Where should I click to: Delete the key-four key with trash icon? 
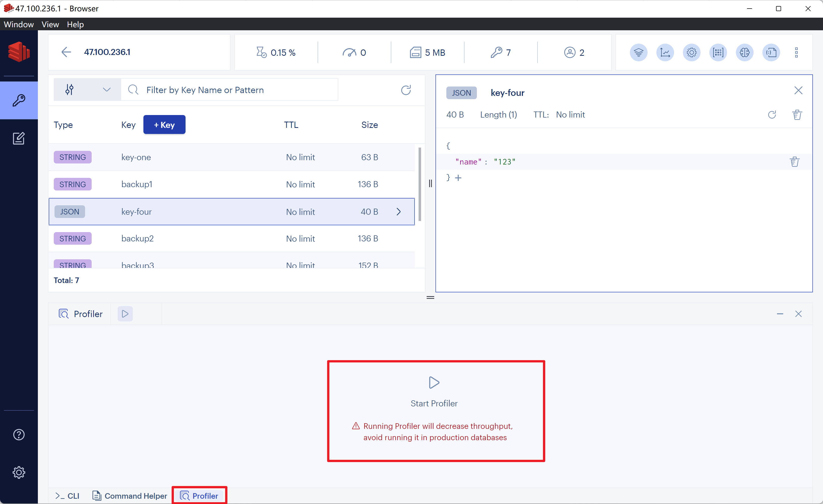click(797, 115)
